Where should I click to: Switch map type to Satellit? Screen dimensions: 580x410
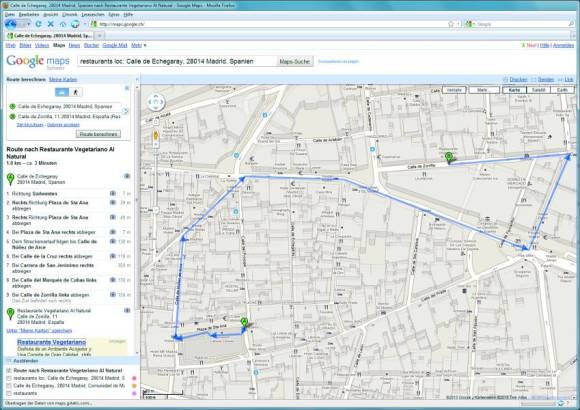click(538, 90)
